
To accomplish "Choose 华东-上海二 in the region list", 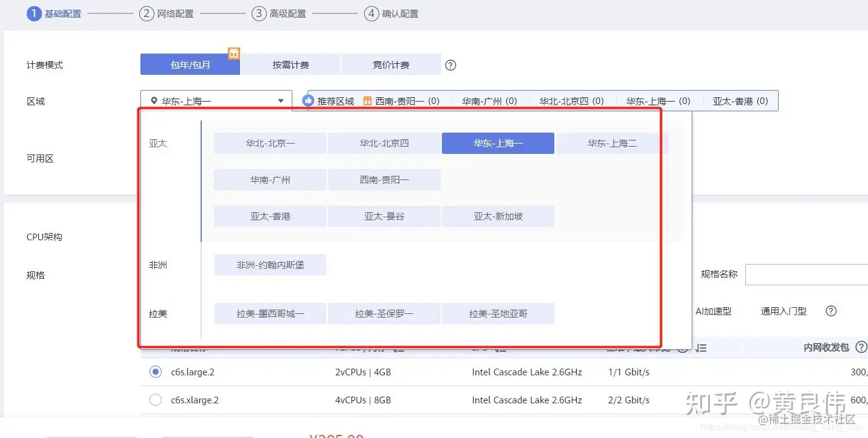I will coord(612,144).
